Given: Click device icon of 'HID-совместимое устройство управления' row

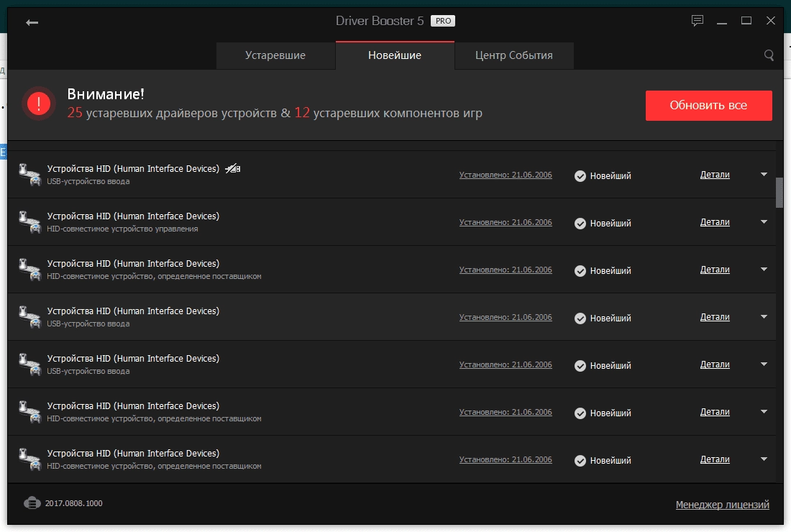Looking at the screenshot, I should (x=29, y=222).
